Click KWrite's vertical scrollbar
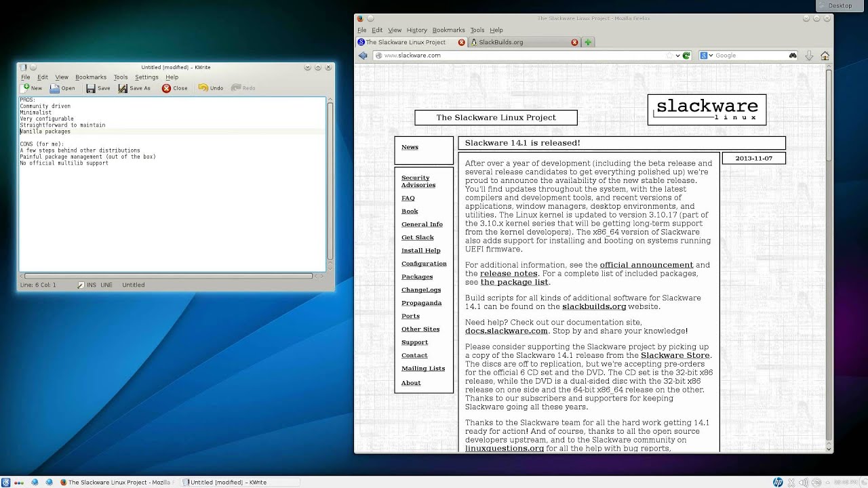868x488 pixels. point(330,181)
